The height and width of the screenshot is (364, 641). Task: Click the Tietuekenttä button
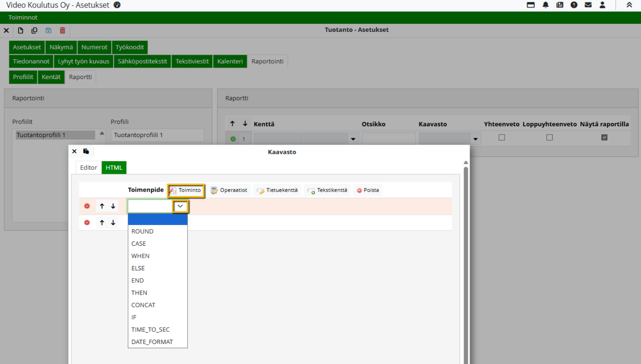(277, 190)
